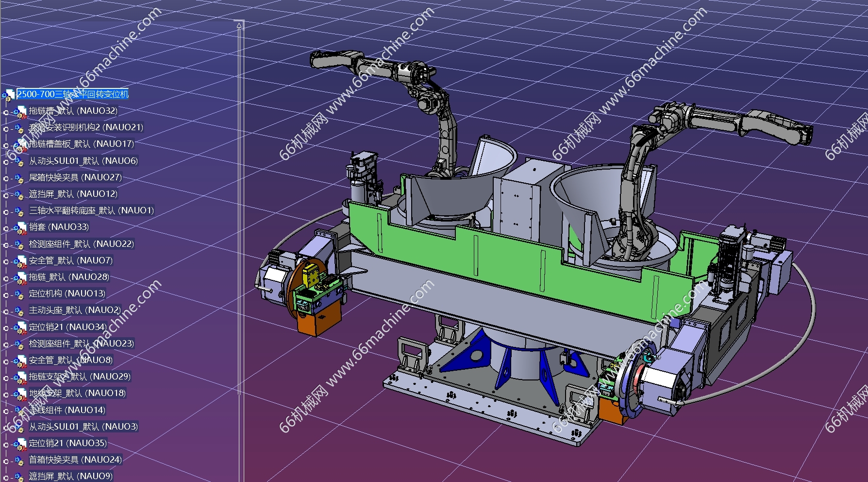Click the part icon of 定位销21 (NAUO34)

tap(20, 328)
